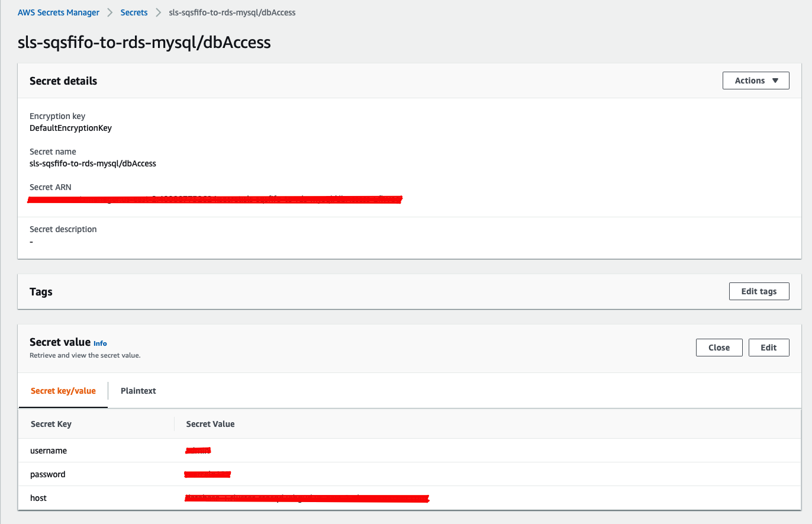The width and height of the screenshot is (812, 524).
Task: Close the revealed secret value
Action: coord(718,348)
